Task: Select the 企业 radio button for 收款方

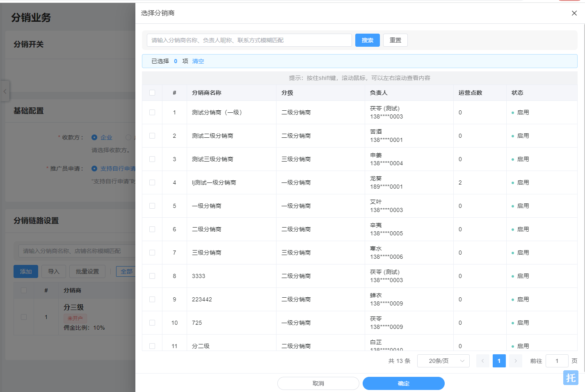Action: click(x=95, y=137)
